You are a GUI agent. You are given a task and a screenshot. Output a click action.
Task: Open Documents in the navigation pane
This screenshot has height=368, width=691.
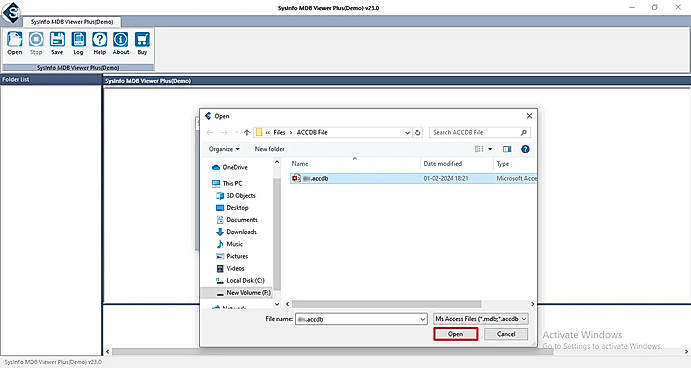point(237,219)
